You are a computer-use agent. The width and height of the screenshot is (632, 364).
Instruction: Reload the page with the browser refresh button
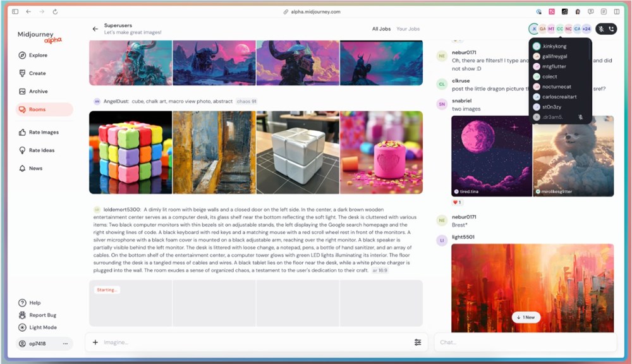coord(56,11)
